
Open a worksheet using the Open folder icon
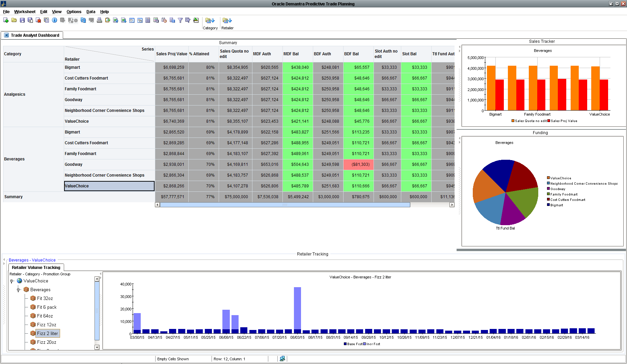(14, 20)
